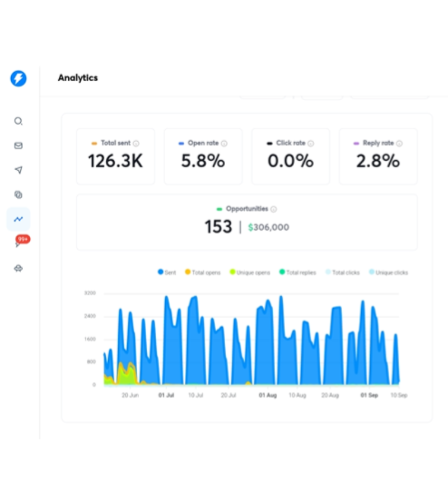Click the lightning bolt logo icon
The height and width of the screenshot is (504, 448).
click(18, 78)
